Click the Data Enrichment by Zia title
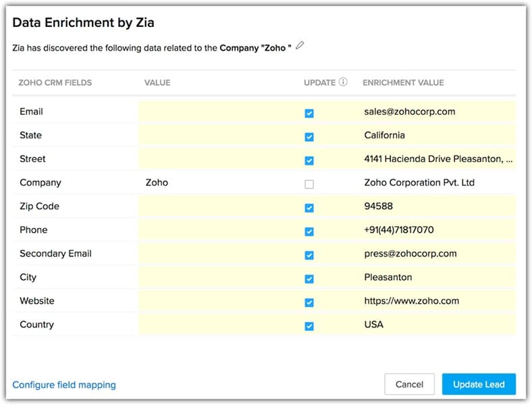The height and width of the screenshot is (405, 532). tap(83, 22)
